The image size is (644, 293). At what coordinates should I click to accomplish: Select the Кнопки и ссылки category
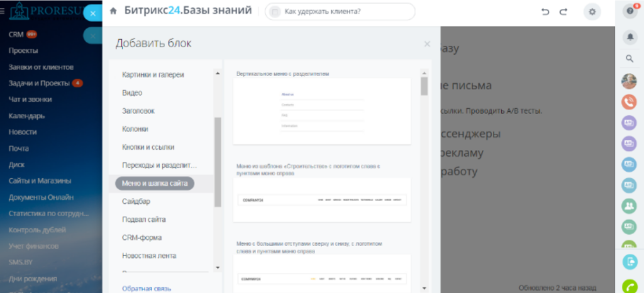tap(148, 147)
